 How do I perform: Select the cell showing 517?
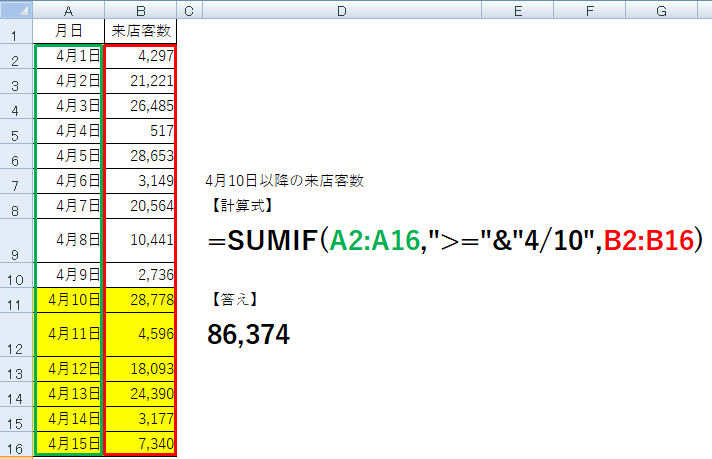pyautogui.click(x=139, y=131)
